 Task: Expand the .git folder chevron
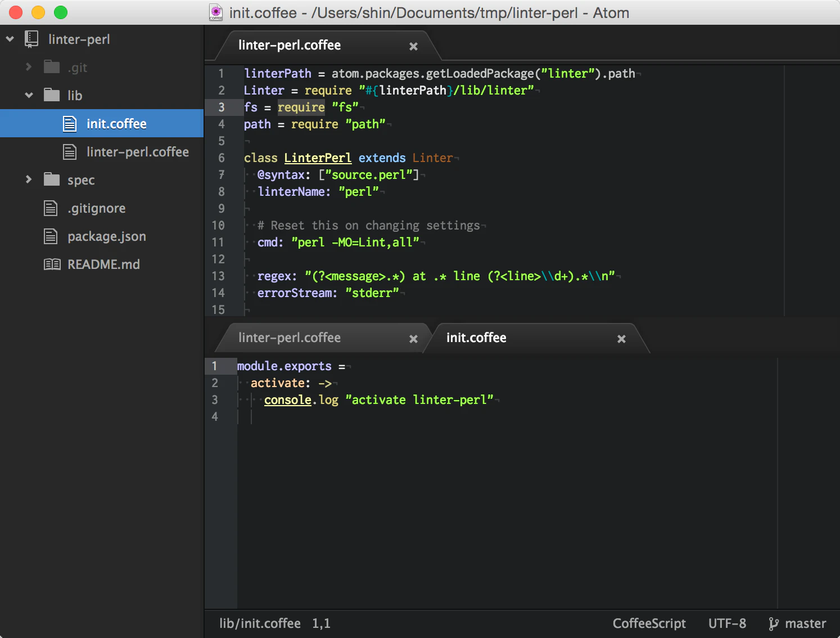(x=29, y=67)
